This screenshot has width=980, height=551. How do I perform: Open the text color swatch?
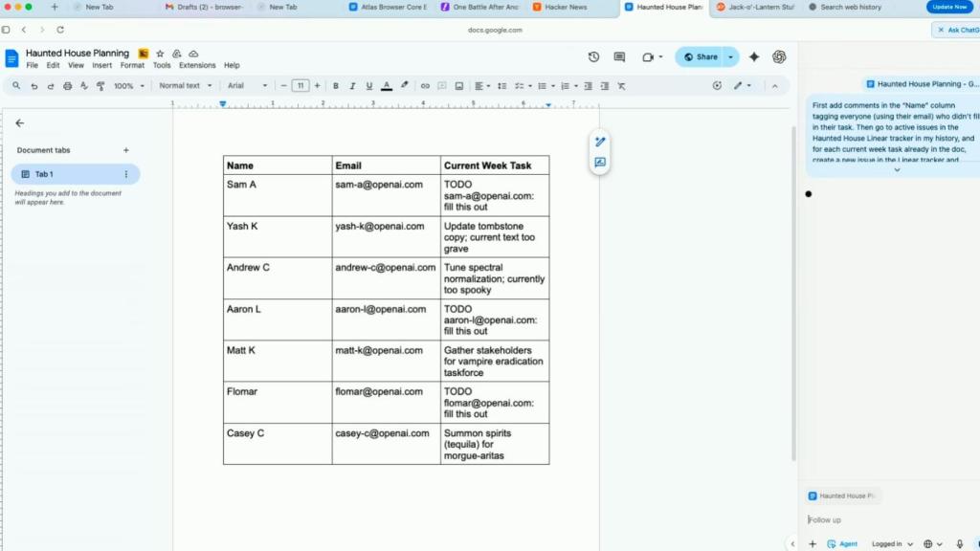(x=386, y=85)
